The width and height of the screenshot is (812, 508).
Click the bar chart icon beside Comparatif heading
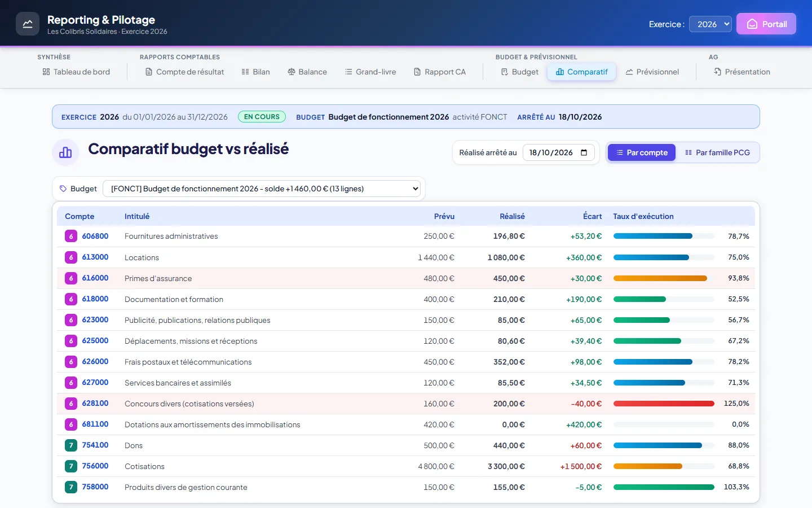65,152
